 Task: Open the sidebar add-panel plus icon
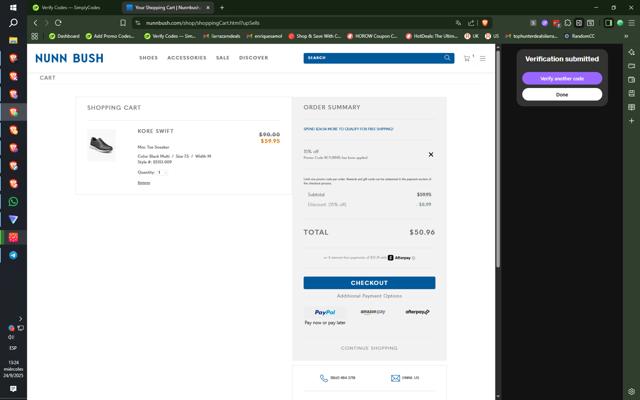tap(631, 120)
